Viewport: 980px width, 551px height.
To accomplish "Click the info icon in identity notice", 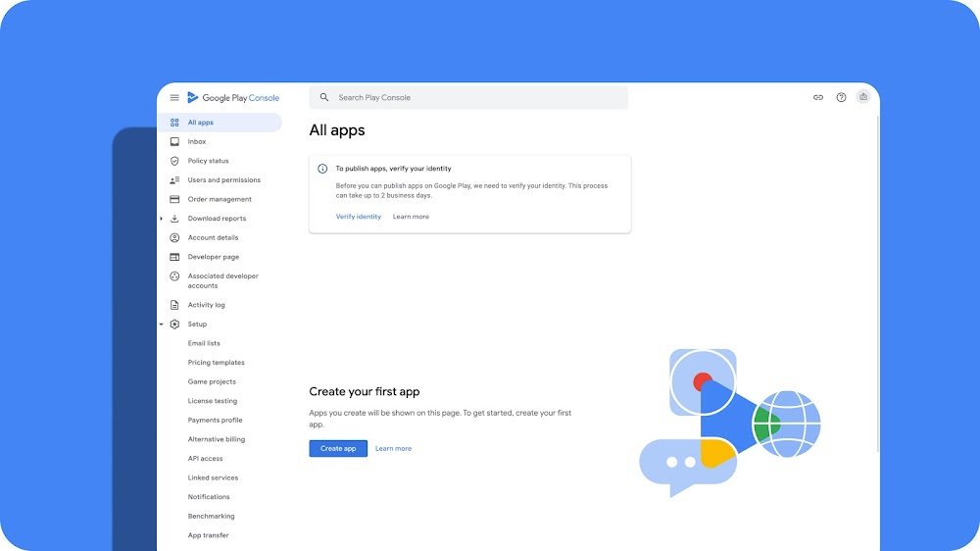I will tap(322, 169).
